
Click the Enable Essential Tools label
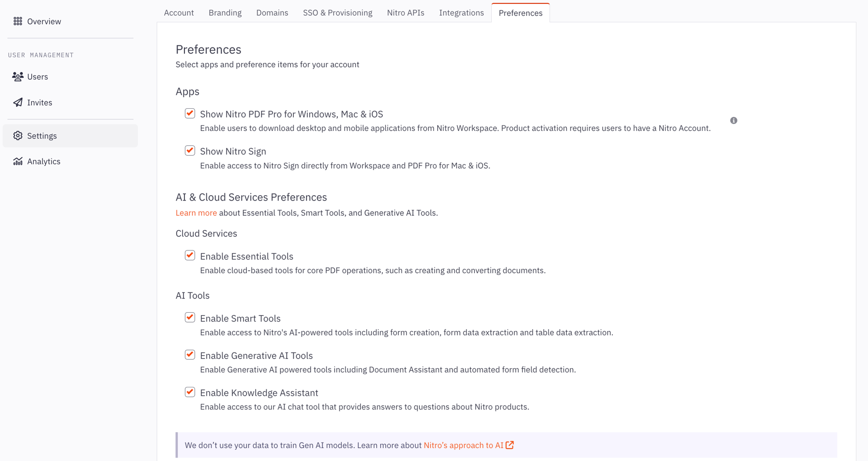(x=246, y=256)
